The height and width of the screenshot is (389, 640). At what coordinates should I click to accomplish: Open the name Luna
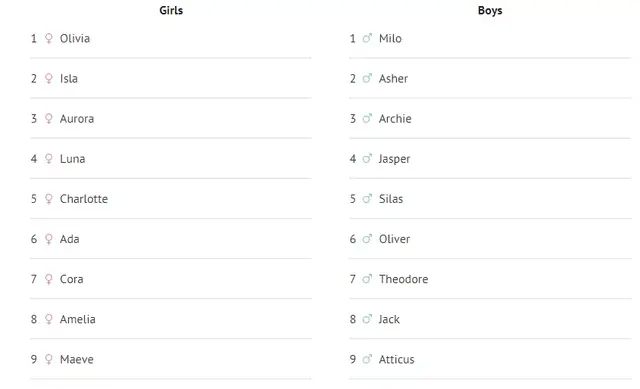72,159
